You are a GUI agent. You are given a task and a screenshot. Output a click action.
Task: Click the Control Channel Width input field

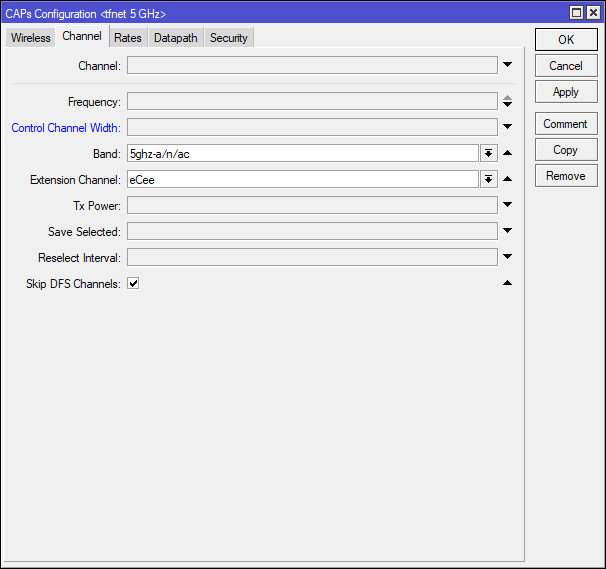312,127
